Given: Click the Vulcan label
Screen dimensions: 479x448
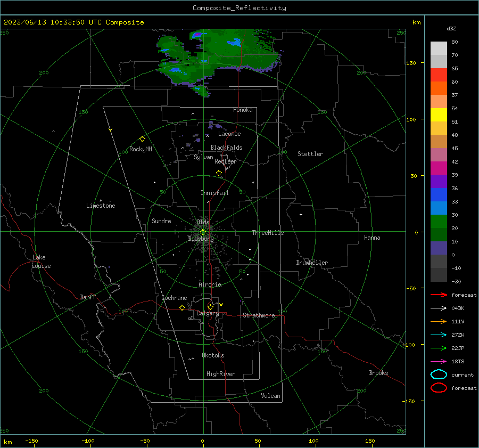Looking at the screenshot, I should pyautogui.click(x=270, y=396).
